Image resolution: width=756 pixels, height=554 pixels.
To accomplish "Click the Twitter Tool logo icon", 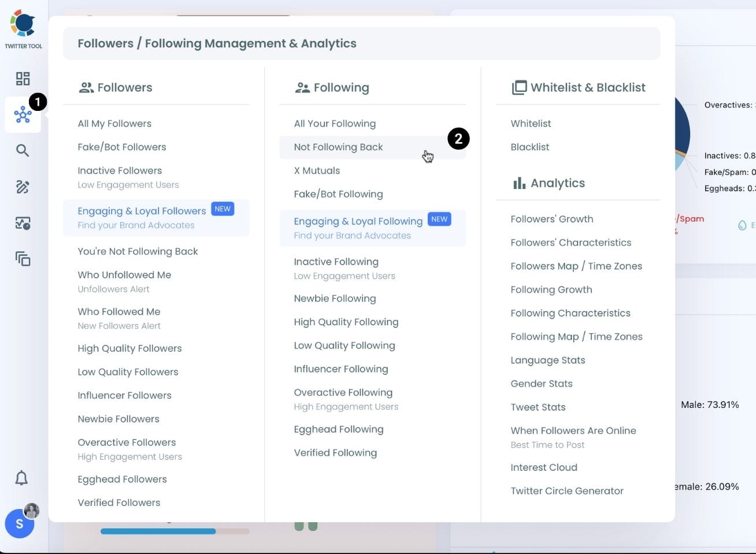I will (23, 24).
